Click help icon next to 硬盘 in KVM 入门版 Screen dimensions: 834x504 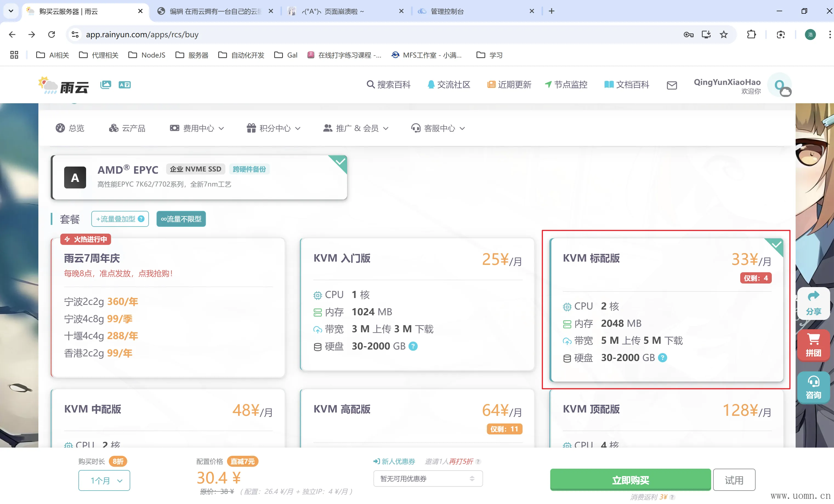click(x=413, y=346)
